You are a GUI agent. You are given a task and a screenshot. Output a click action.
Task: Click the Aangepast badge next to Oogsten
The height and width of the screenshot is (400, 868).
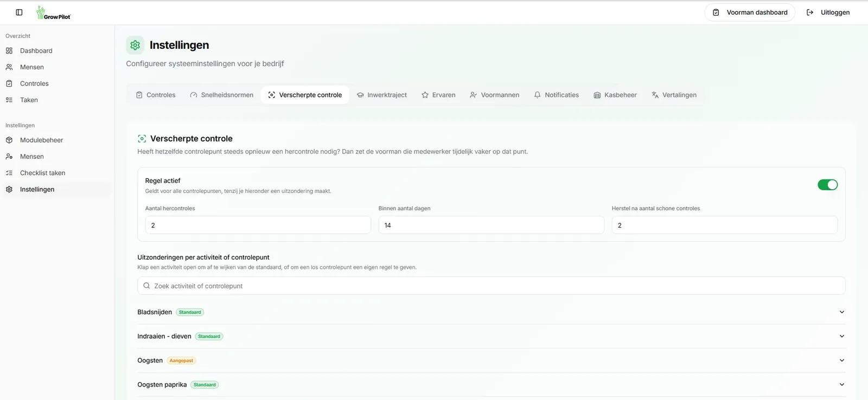181,360
